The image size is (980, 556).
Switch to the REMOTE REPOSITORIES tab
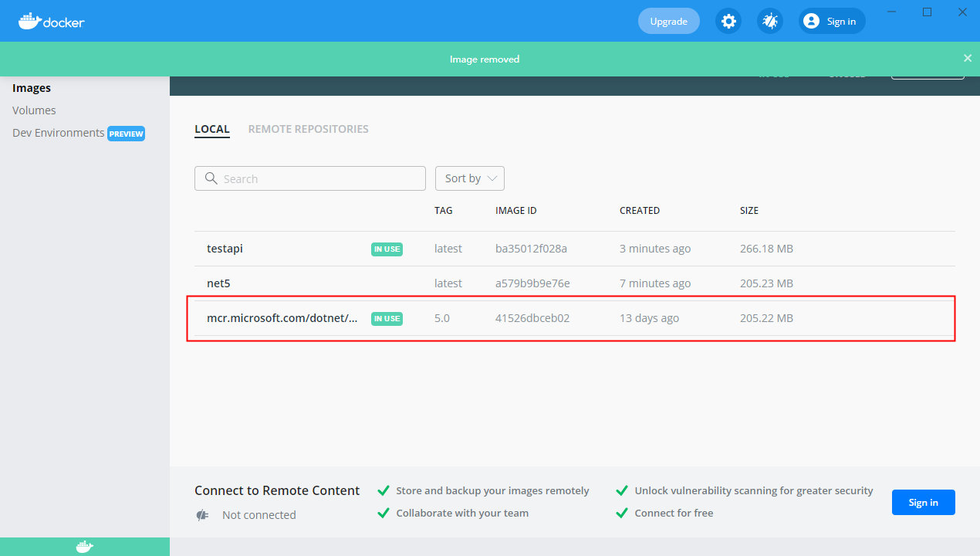(x=308, y=128)
